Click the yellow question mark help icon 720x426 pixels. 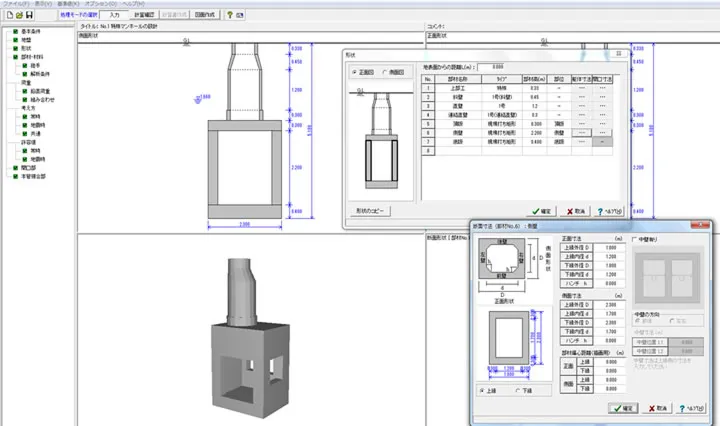229,15
